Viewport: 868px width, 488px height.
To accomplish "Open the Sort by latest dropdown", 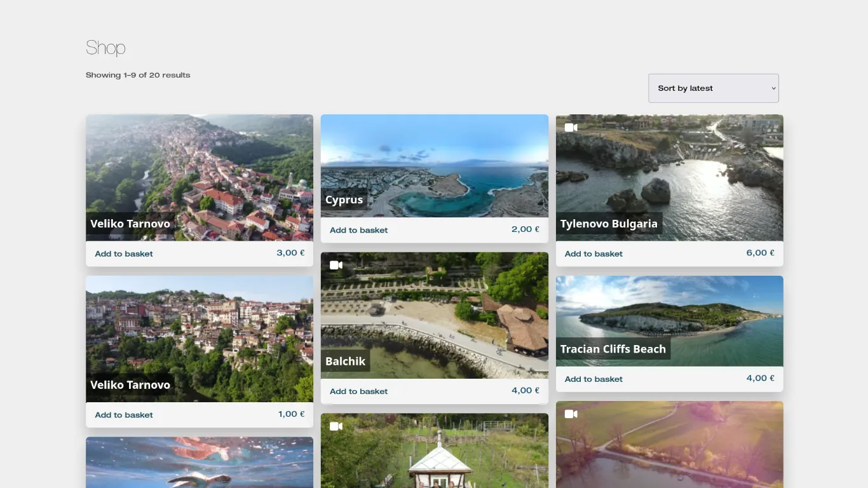I will click(x=713, y=88).
